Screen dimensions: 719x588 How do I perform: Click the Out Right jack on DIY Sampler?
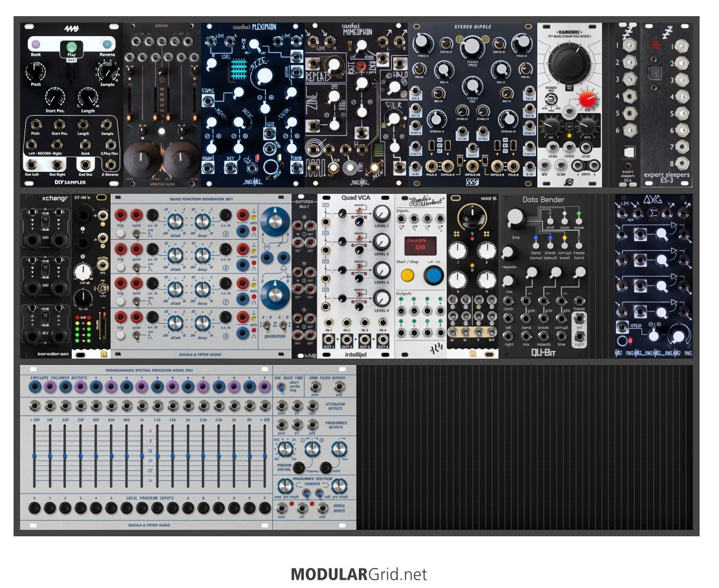coord(57,165)
